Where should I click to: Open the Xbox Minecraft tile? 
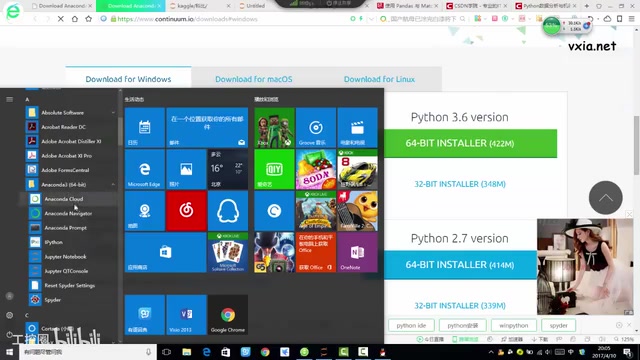click(274, 127)
